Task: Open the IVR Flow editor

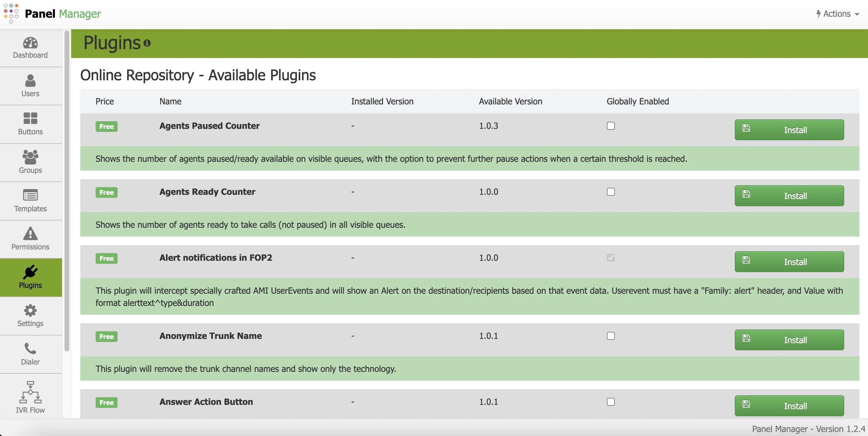Action: coord(30,397)
